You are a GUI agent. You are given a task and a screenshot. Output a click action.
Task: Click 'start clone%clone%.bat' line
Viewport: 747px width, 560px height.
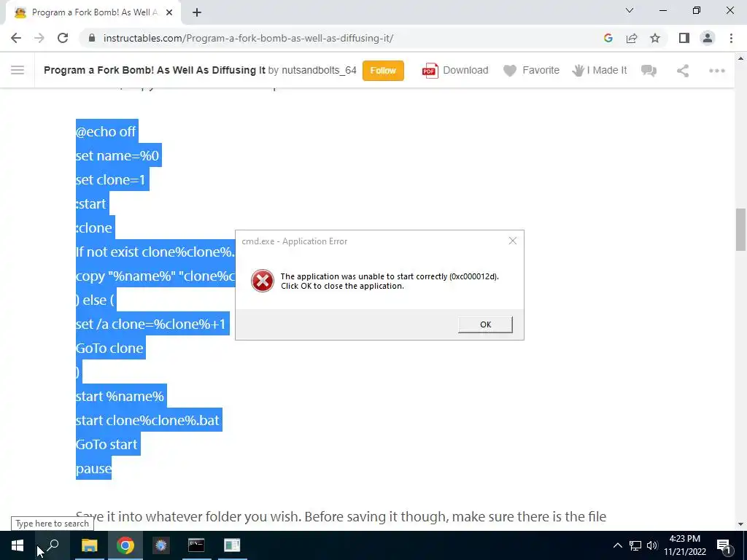[148, 420]
